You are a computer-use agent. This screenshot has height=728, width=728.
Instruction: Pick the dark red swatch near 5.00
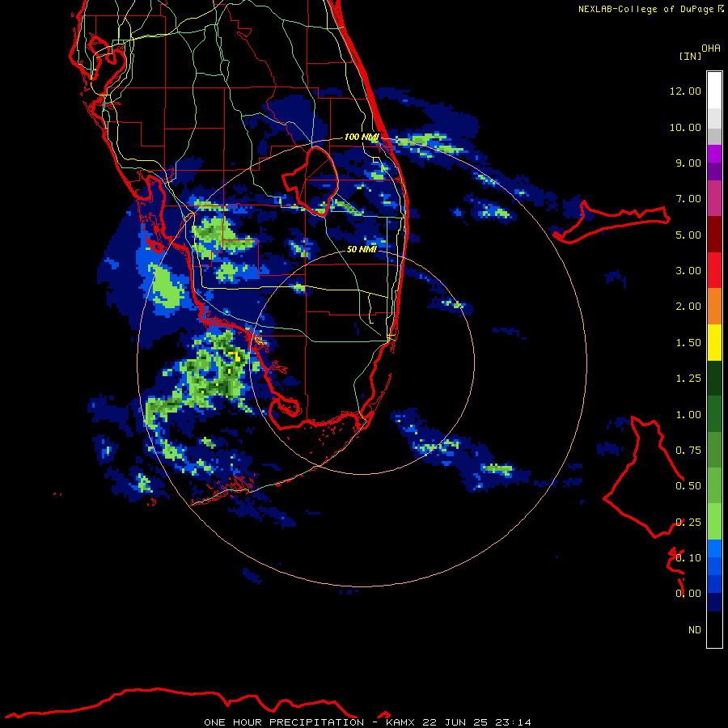tap(714, 235)
